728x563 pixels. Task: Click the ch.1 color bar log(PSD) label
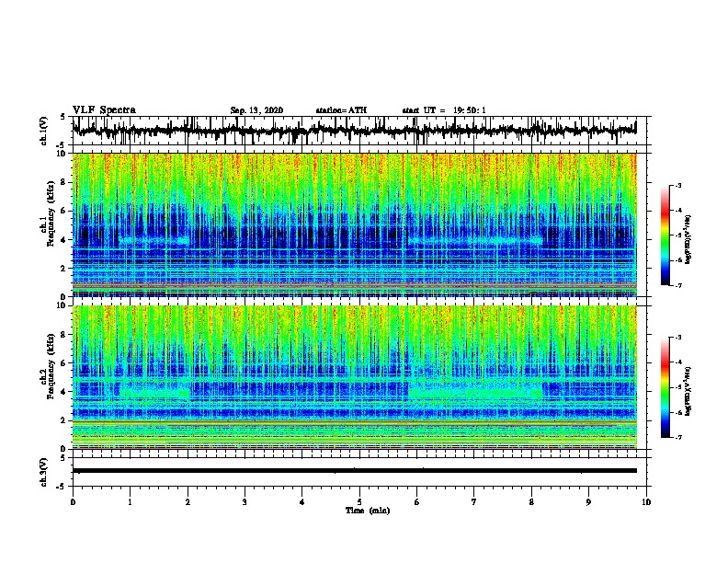tap(688, 240)
